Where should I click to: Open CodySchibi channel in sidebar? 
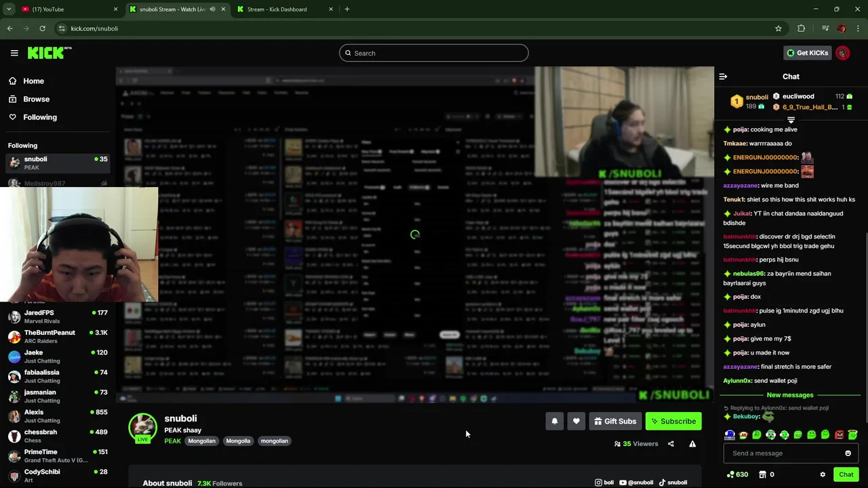pyautogui.click(x=58, y=475)
